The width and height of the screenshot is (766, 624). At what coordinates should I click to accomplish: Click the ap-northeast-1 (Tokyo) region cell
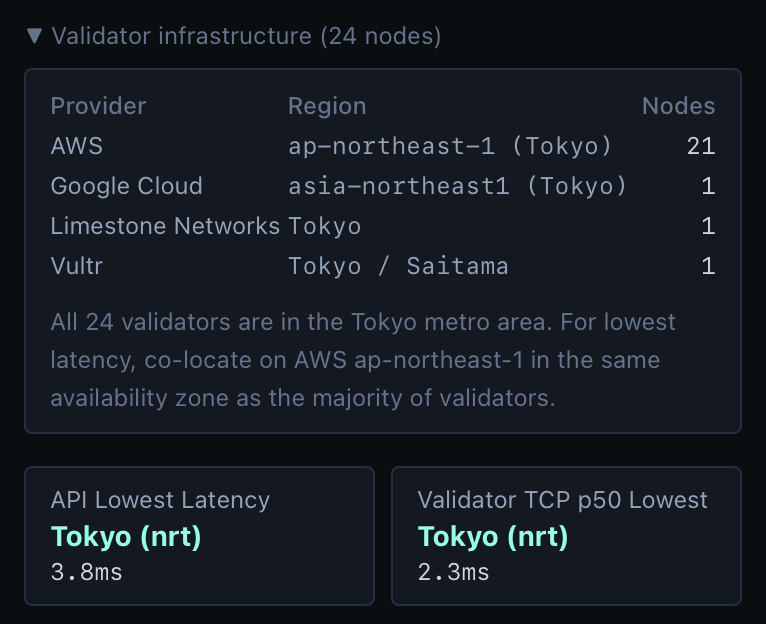point(449,146)
